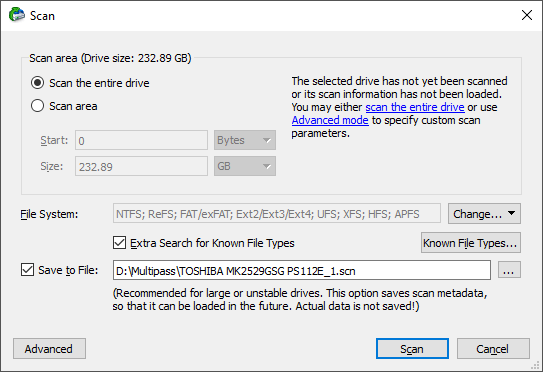Click the 'Size:' label

coord(52,167)
